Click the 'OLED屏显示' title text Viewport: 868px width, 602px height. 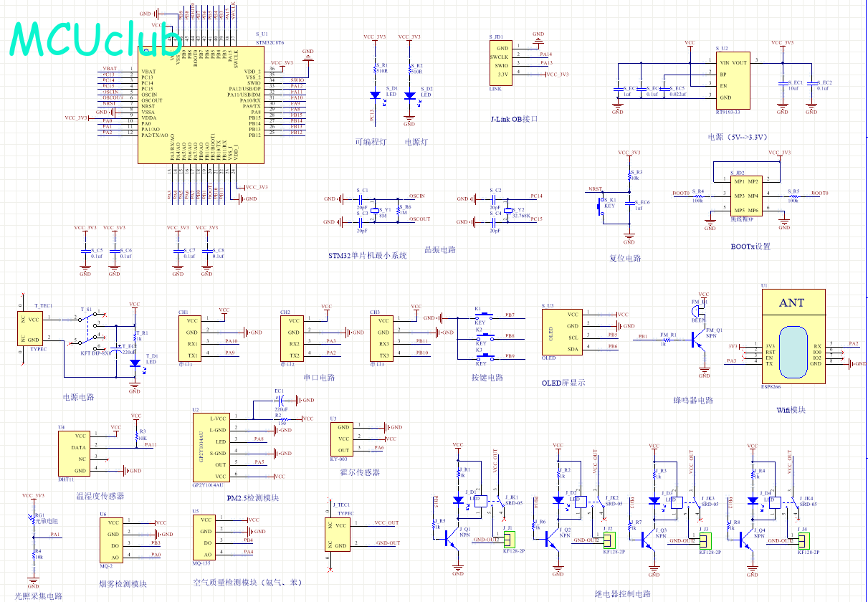(x=563, y=383)
